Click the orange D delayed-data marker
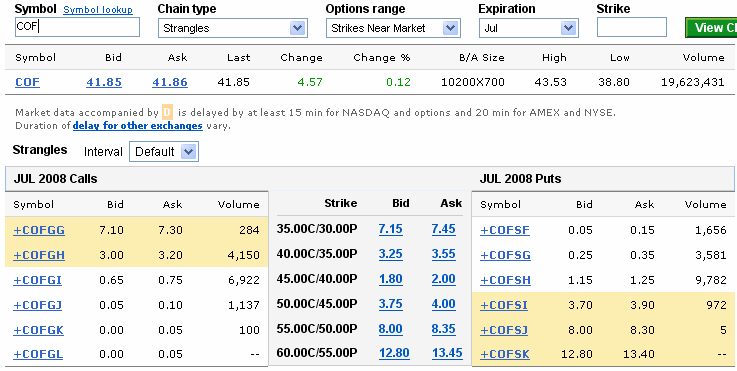Viewport: 737px width, 371px height. pos(167,113)
